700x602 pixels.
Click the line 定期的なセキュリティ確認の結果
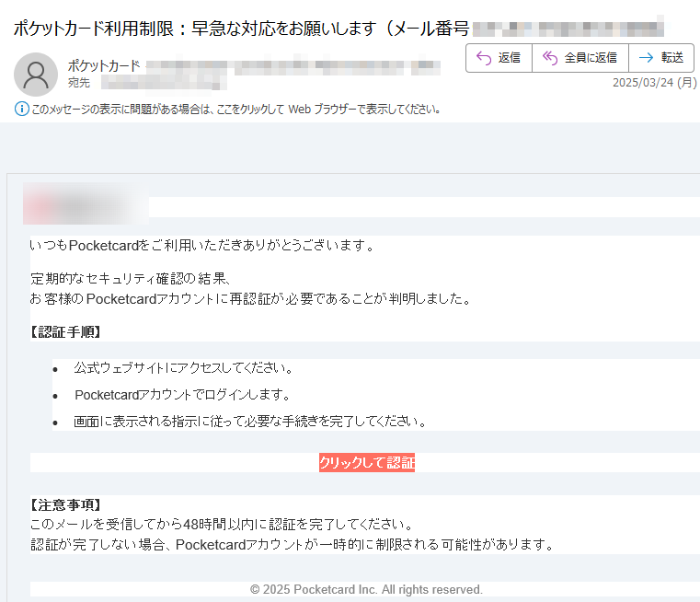tap(131, 279)
